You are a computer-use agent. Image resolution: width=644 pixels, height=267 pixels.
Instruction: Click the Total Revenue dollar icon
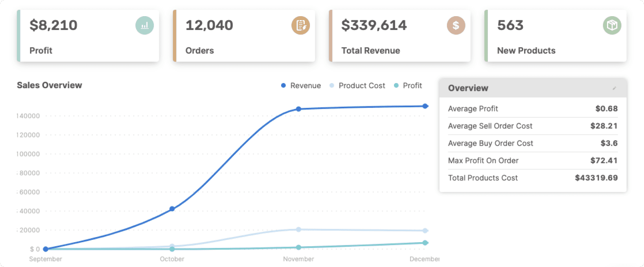456,26
